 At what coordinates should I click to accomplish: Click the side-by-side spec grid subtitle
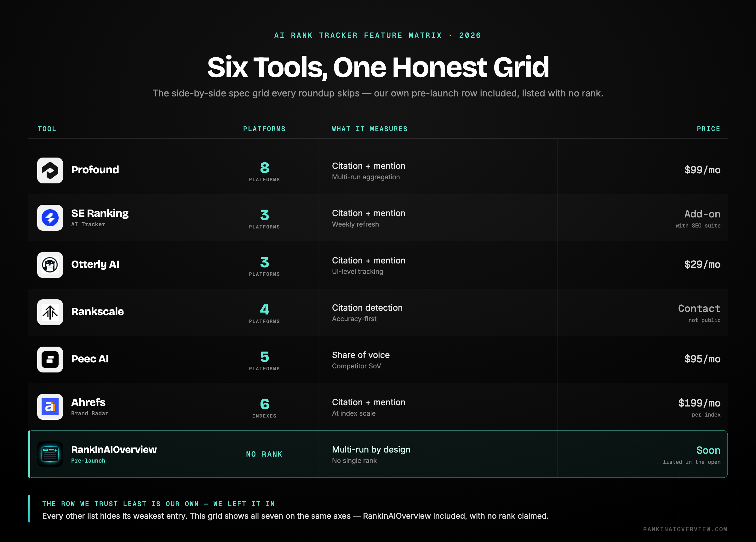click(378, 93)
